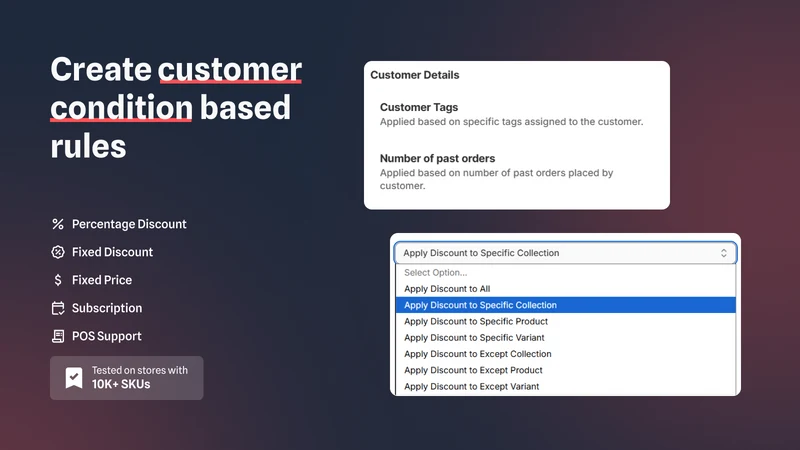Choose Apply Discount to Specific Product

tap(565, 321)
